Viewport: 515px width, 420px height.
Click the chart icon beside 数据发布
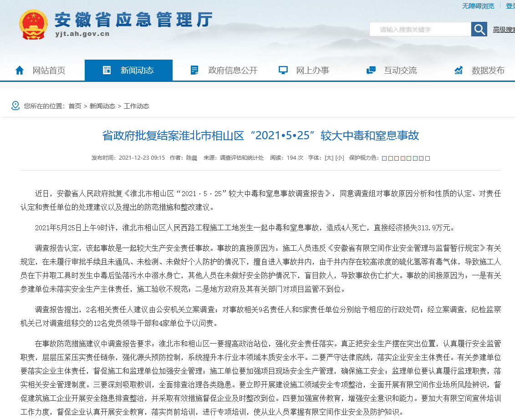coord(459,71)
